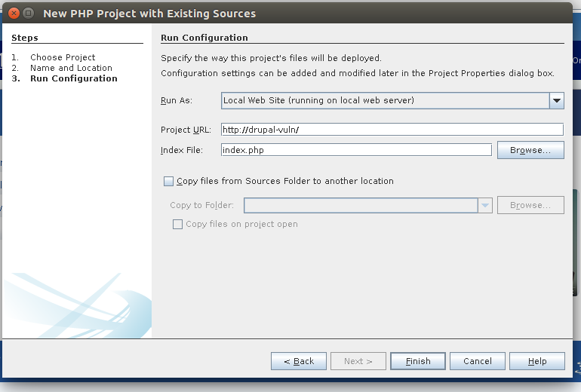
Task: Toggle Copy files on project open checkbox
Action: [x=177, y=225]
